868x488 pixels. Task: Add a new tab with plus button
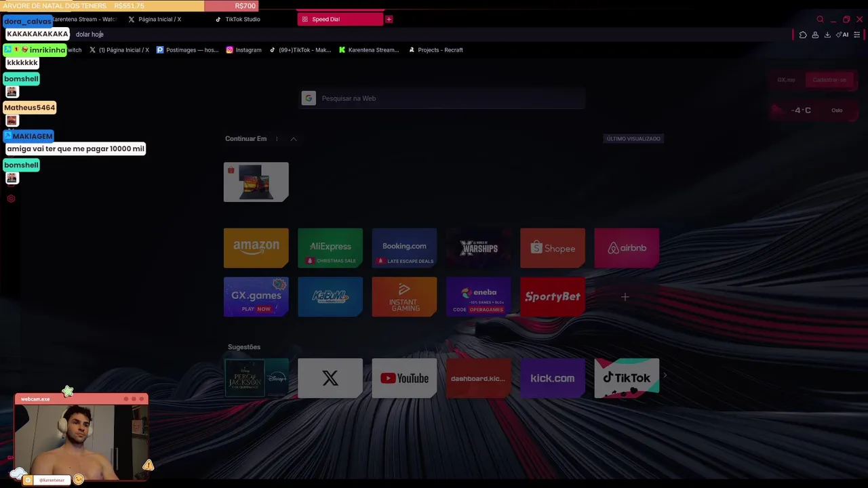point(389,19)
